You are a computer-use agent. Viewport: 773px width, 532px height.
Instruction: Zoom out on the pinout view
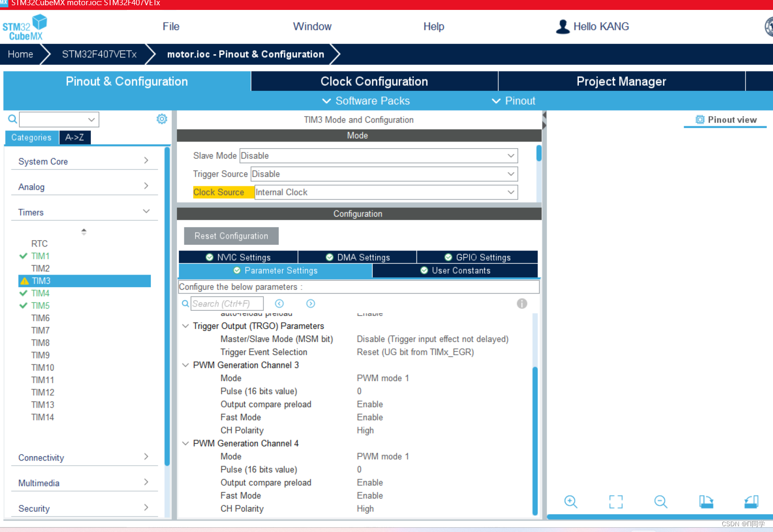point(661,502)
